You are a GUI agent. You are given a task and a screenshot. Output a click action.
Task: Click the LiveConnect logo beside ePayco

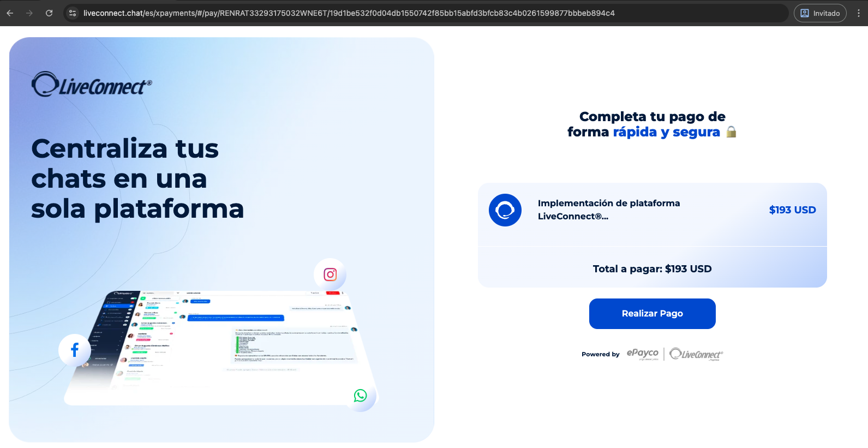[696, 354]
